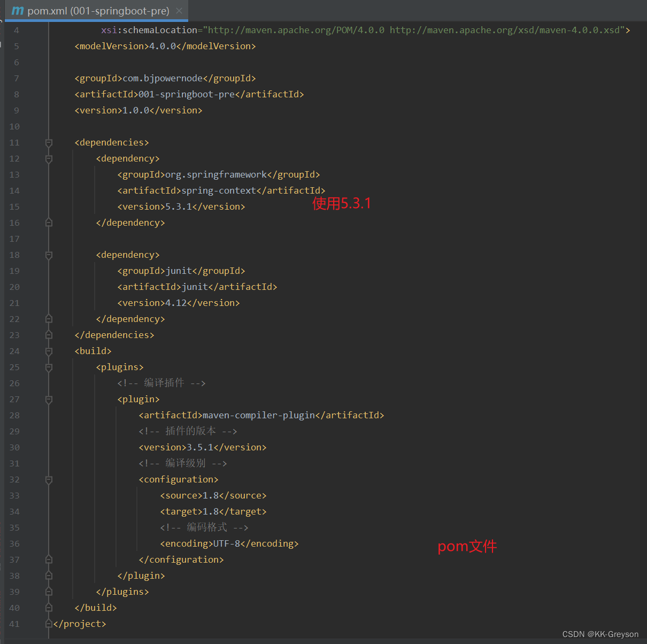
Task: Click fold end marker beside </project>
Action: (x=49, y=624)
